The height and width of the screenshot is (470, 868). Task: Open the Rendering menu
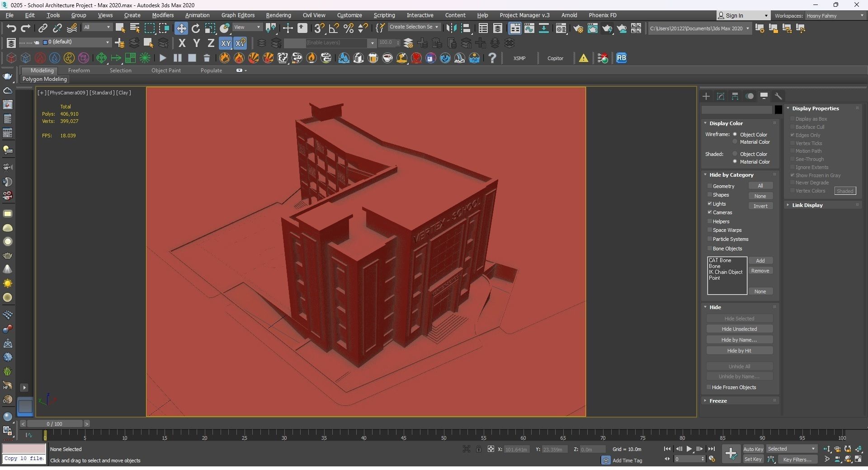[278, 15]
